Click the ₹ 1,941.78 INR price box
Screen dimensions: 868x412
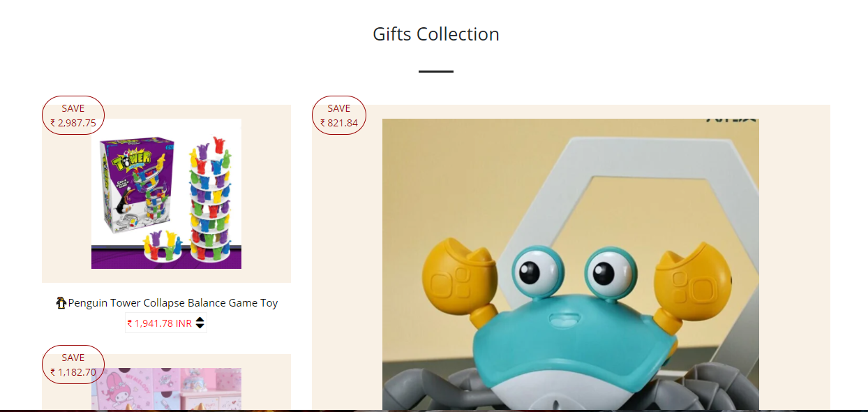[x=166, y=323]
